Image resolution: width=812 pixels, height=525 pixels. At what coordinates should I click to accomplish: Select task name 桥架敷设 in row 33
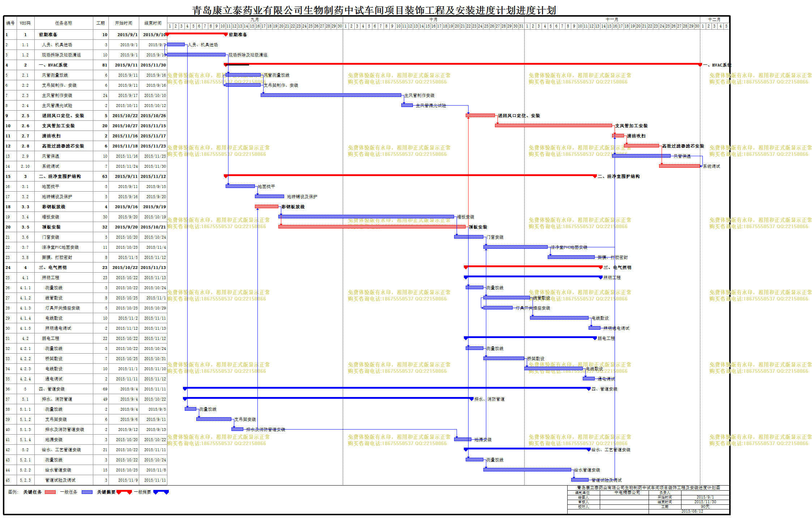click(x=54, y=359)
